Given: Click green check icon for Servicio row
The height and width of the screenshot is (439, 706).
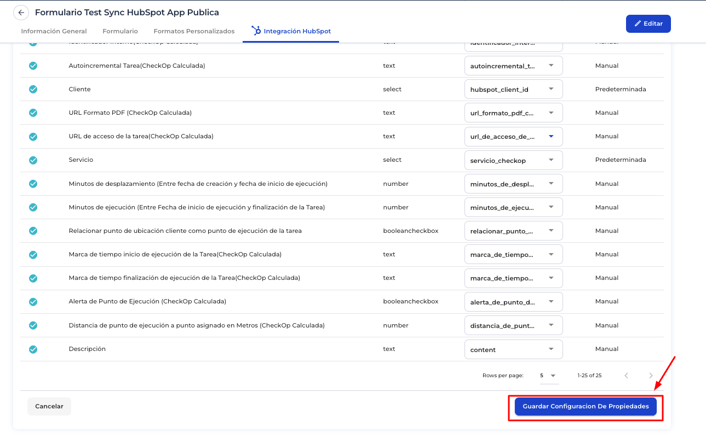Looking at the screenshot, I should tap(33, 160).
